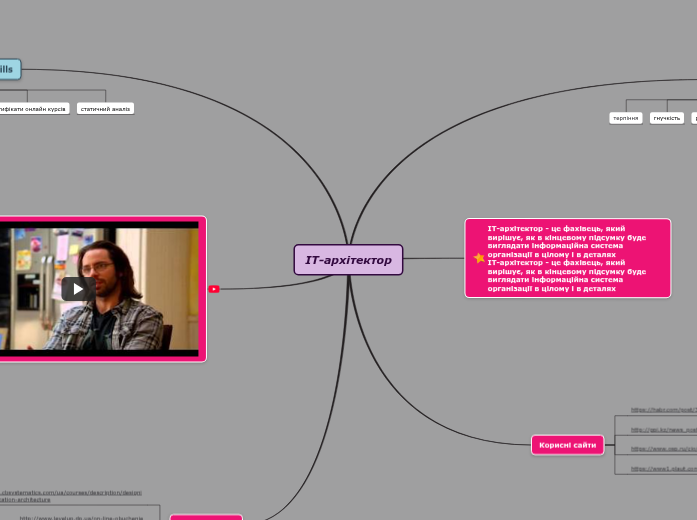Select the partially visible node right of гнучкість
Image resolution: width=697 pixels, height=520 pixels.
(693, 118)
